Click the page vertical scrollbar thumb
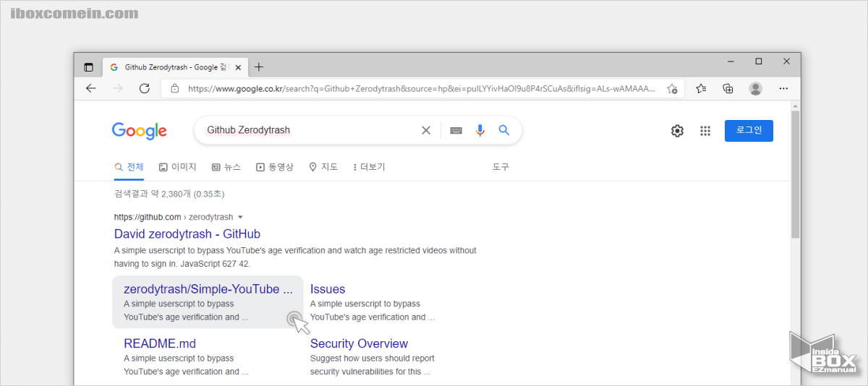This screenshot has width=868, height=386. click(x=796, y=174)
